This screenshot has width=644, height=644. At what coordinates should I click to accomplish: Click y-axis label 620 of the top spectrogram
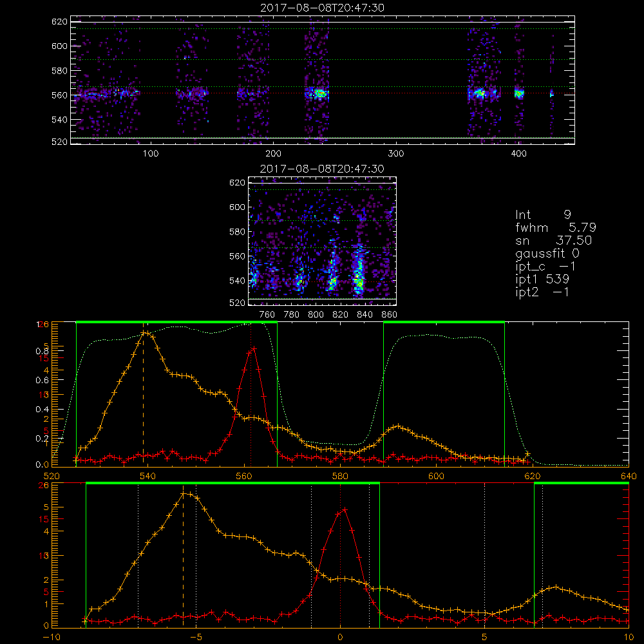59,22
